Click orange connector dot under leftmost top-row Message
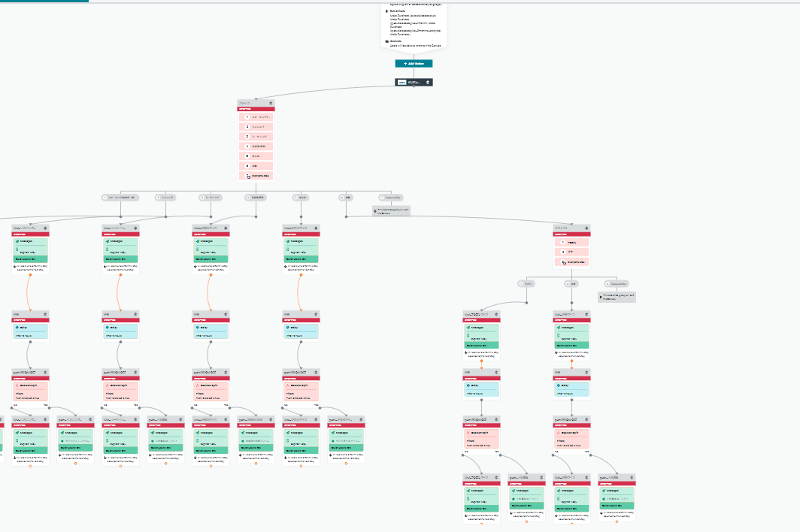 30,276
